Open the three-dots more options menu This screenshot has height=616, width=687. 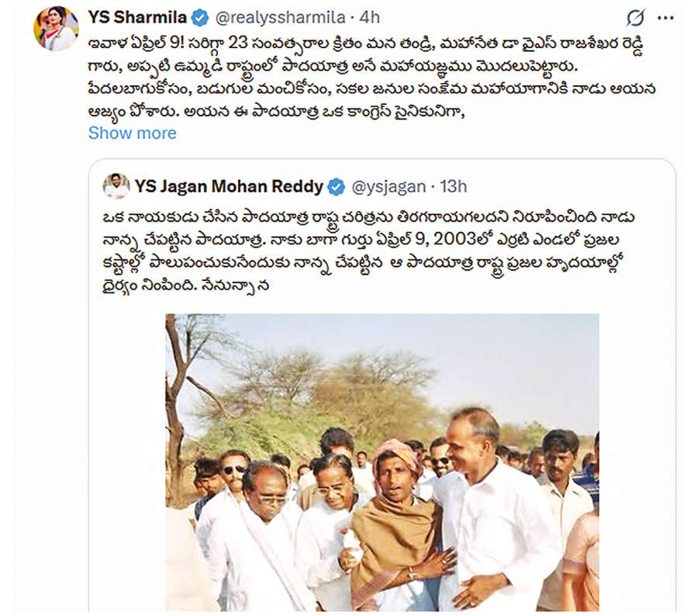[x=665, y=18]
